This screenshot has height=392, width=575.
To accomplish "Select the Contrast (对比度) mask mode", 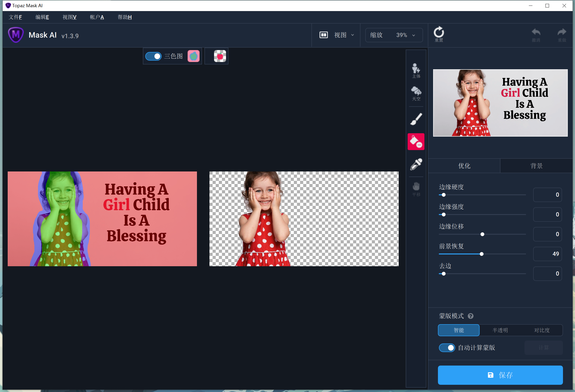I will pyautogui.click(x=542, y=330).
